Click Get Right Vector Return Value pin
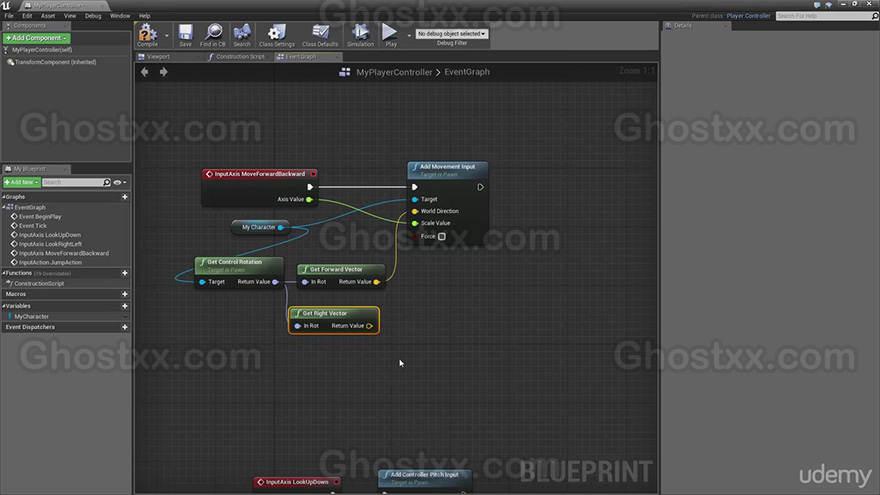This screenshot has height=495, width=880. pyautogui.click(x=369, y=326)
